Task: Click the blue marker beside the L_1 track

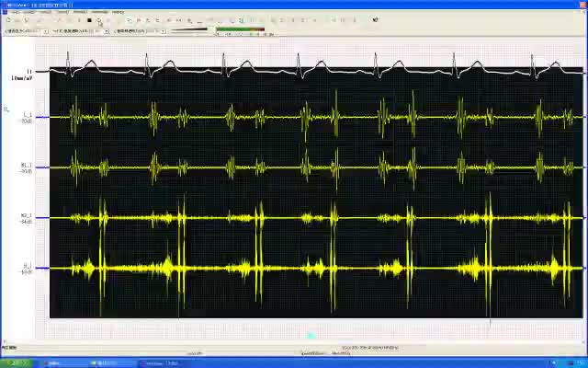Action: [x=42, y=117]
